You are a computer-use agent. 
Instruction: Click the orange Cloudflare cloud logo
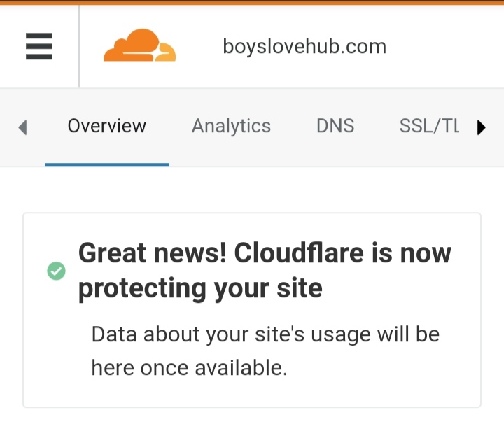139,46
